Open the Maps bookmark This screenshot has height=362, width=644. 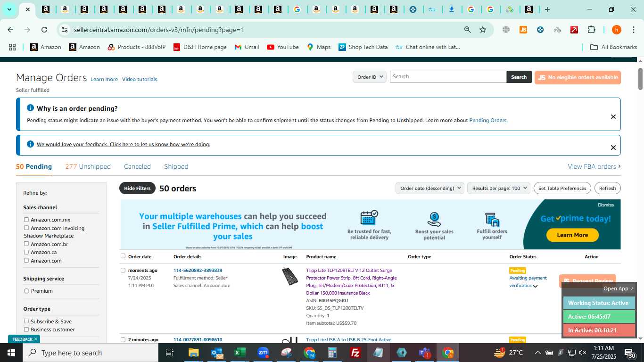coord(319,47)
